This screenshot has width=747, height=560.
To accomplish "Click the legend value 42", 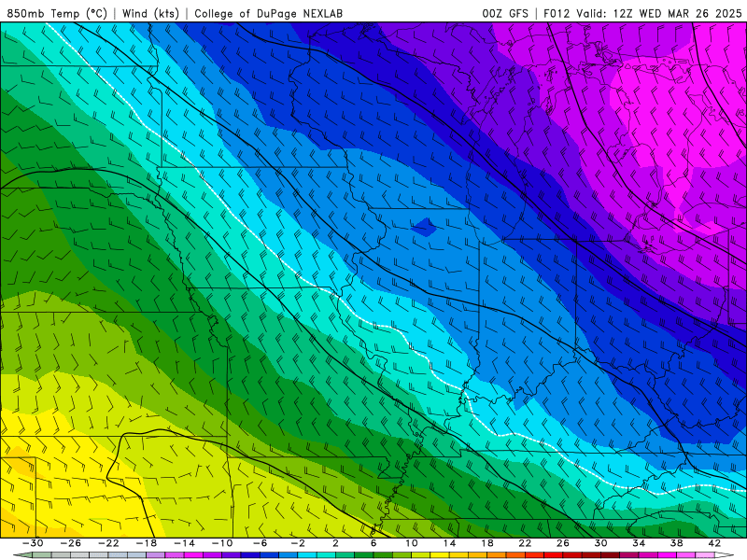I will pos(714,543).
